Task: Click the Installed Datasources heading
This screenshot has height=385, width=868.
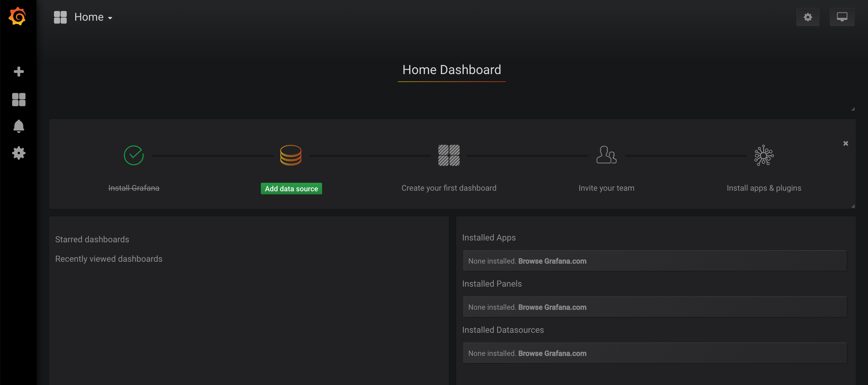Action: click(503, 330)
